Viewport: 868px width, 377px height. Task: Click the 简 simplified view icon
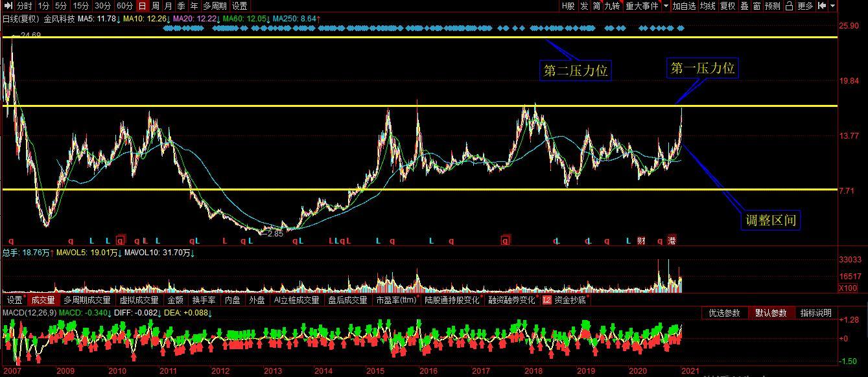596,6
